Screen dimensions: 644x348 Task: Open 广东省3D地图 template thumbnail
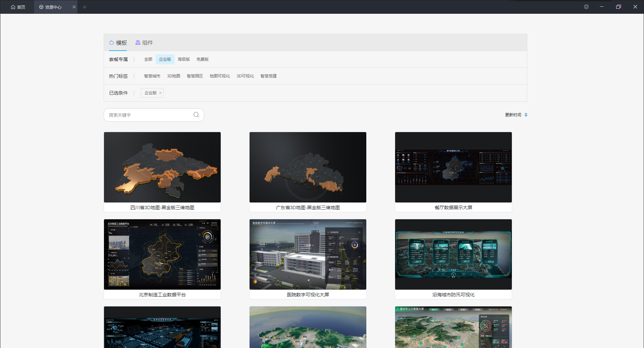tap(308, 167)
